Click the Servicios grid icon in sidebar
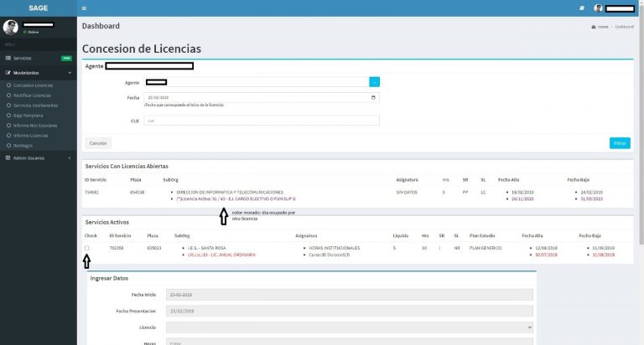 coord(8,58)
